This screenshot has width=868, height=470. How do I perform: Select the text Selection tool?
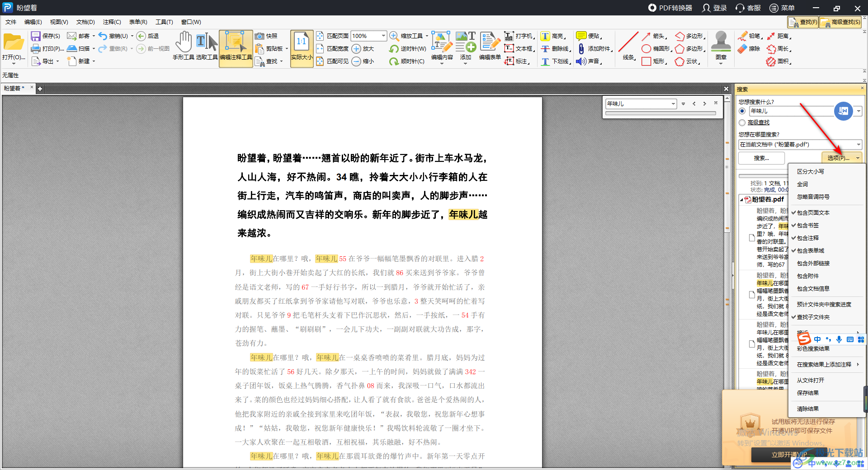(207, 45)
